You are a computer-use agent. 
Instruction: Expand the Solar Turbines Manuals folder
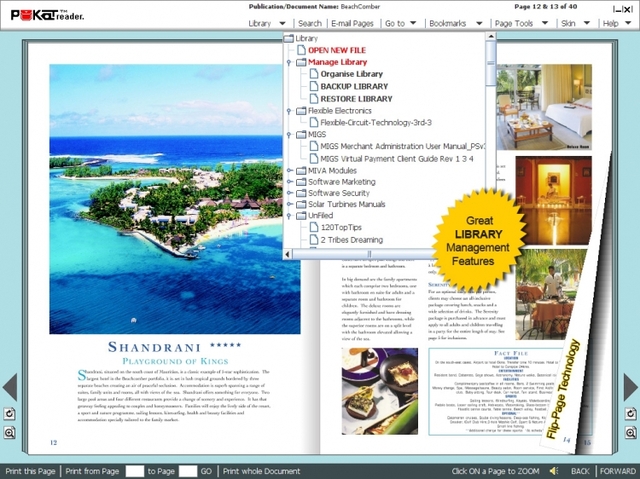tap(289, 204)
